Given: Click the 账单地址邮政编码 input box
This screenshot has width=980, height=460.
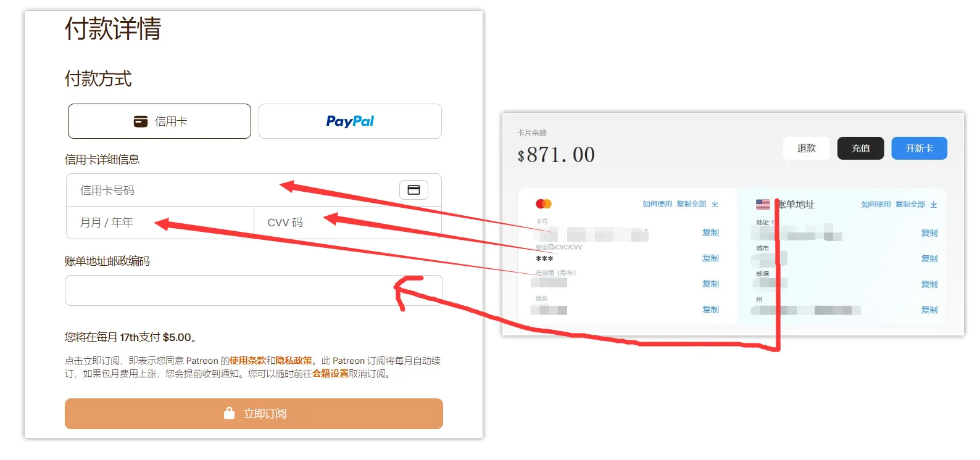Looking at the screenshot, I should pyautogui.click(x=254, y=290).
